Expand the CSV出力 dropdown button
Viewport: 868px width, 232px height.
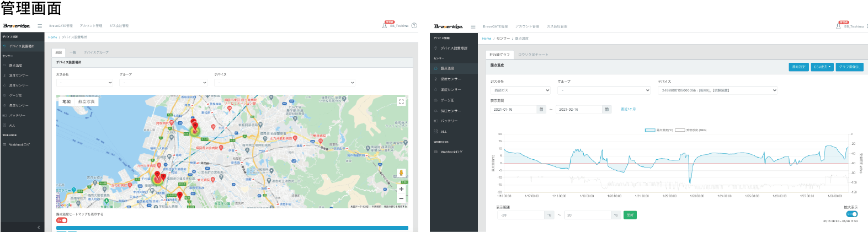[x=822, y=67]
